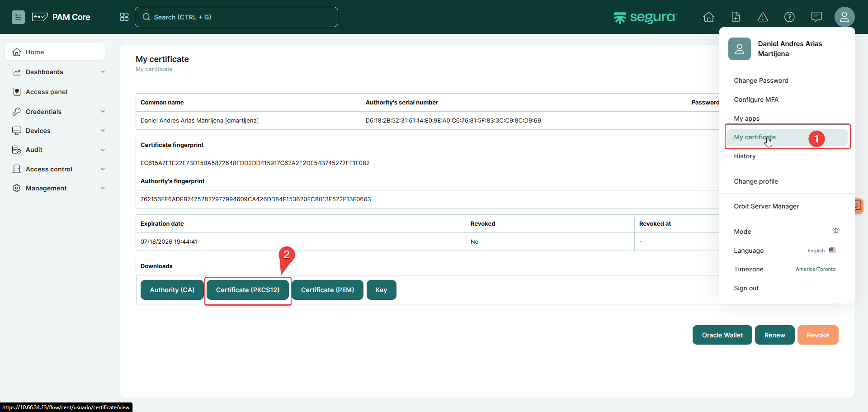Screen dimensions: 868x412
Task: Open the apps grid icon
Action: (124, 17)
